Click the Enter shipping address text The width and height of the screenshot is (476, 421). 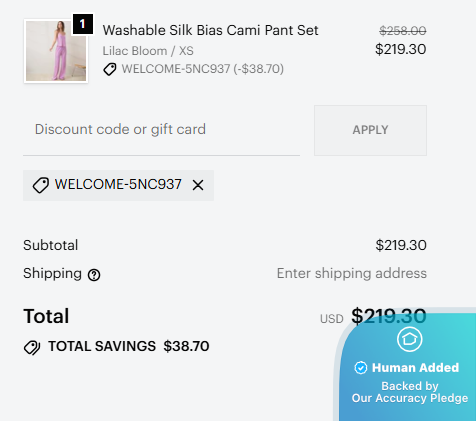(352, 273)
